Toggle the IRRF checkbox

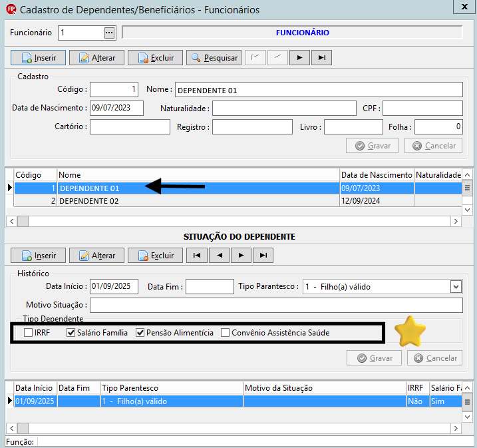coord(29,333)
